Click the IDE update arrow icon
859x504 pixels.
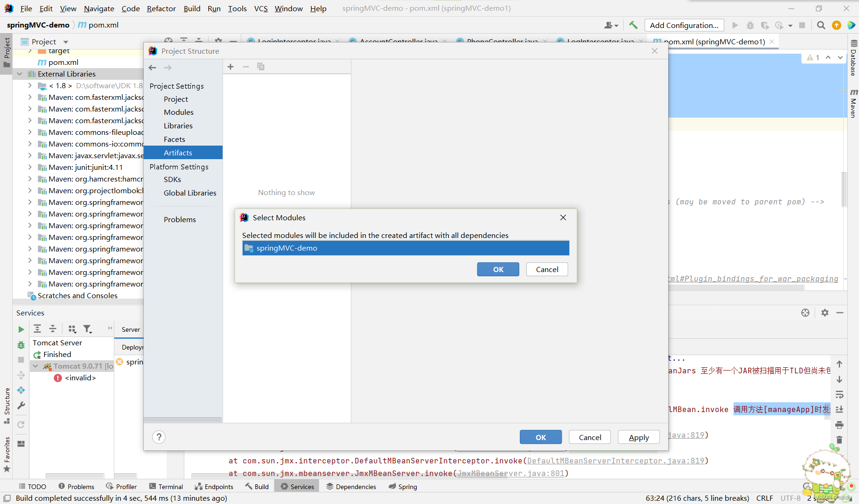[837, 25]
